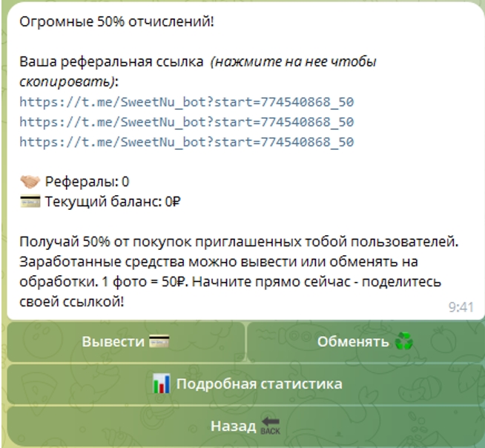
Task: Open Подробная статистика detailed statistics
Action: click(x=246, y=384)
